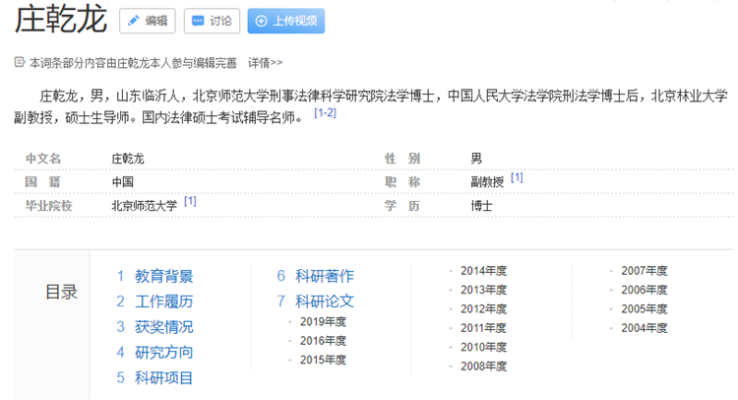Image resolution: width=738 pixels, height=400 pixels.
Task: Open the 2007年度 subsection link
Action: tap(643, 270)
